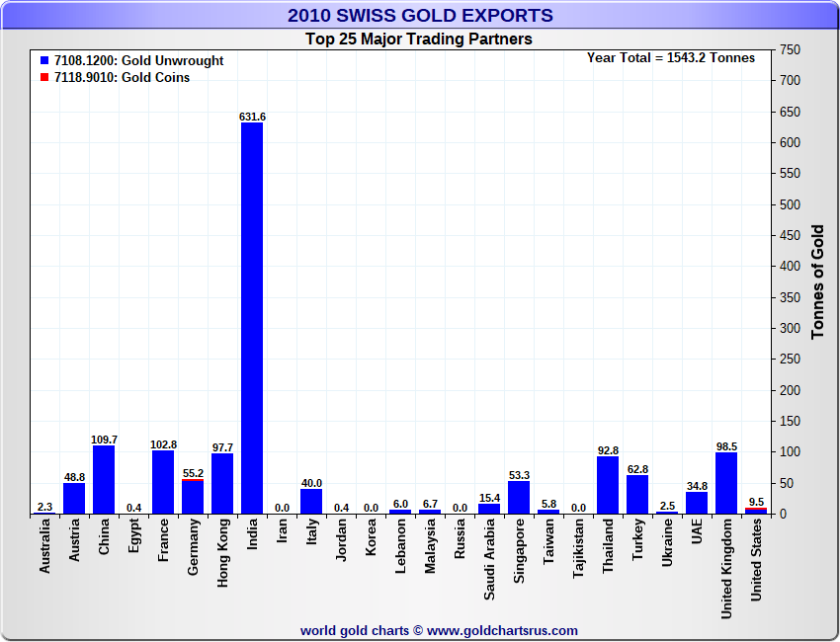Click the 750 tick on the y-axis
This screenshot has width=840, height=642.
coord(790,49)
